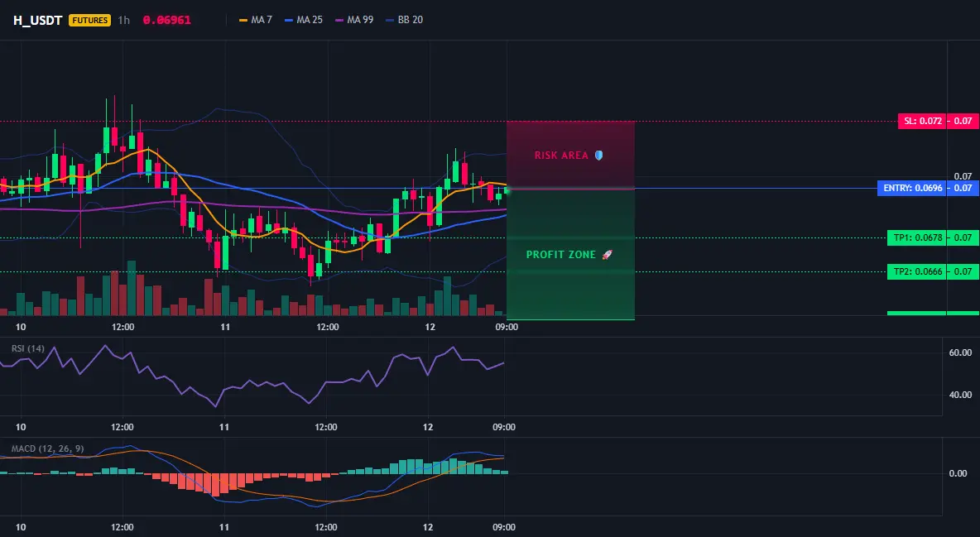Click the 09:00 label on the RSI time axis
The image size is (980, 537).
click(x=504, y=427)
